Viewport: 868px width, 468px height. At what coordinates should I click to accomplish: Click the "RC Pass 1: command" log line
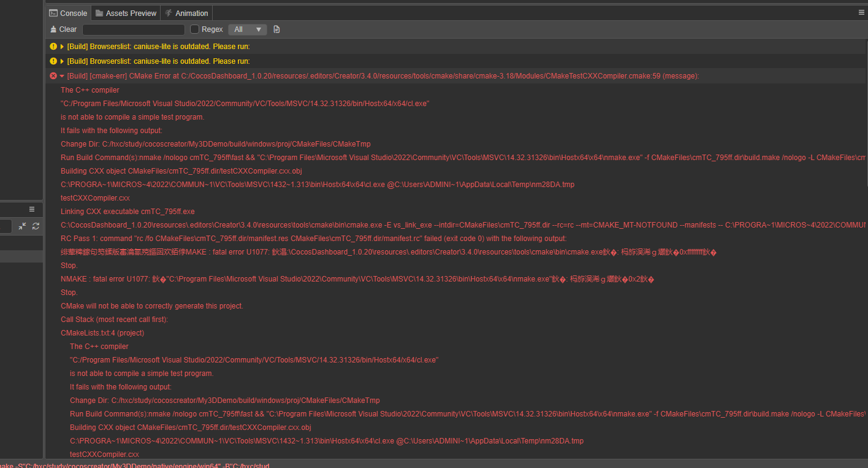click(314, 239)
